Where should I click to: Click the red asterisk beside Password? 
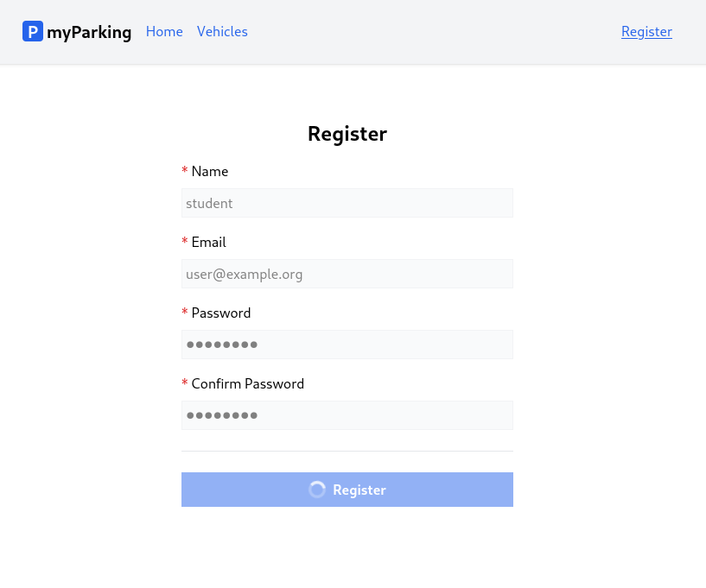tap(185, 312)
